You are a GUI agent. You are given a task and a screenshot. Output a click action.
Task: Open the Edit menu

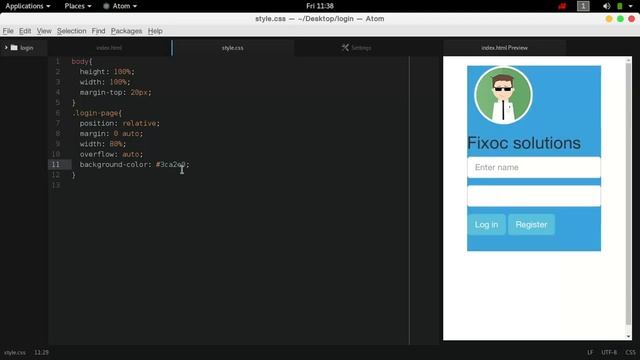[x=25, y=31]
